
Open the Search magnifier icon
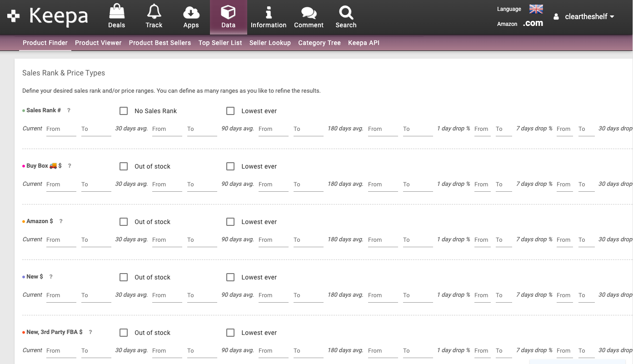pos(346,12)
